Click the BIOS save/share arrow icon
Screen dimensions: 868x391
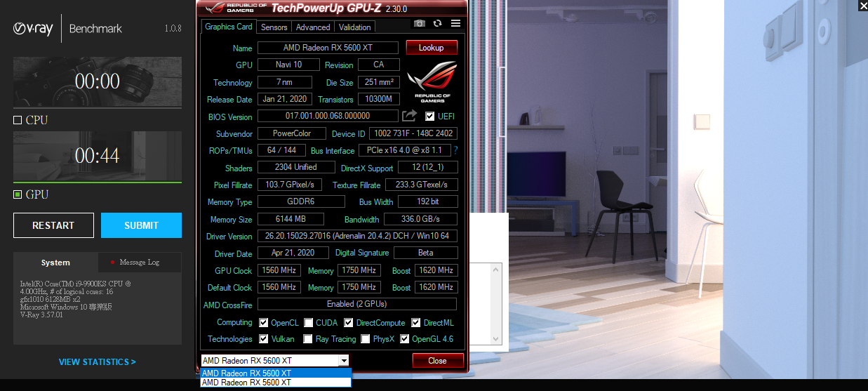coord(409,116)
